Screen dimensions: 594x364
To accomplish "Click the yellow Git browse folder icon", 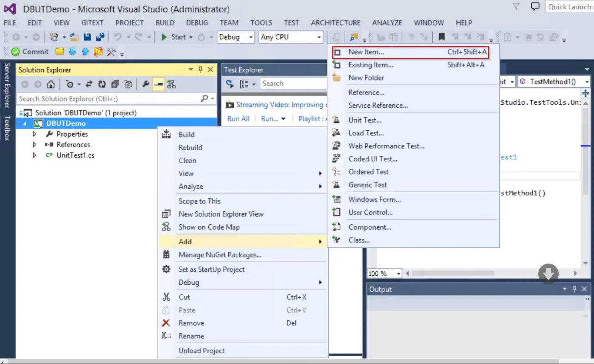I will pos(60,52).
